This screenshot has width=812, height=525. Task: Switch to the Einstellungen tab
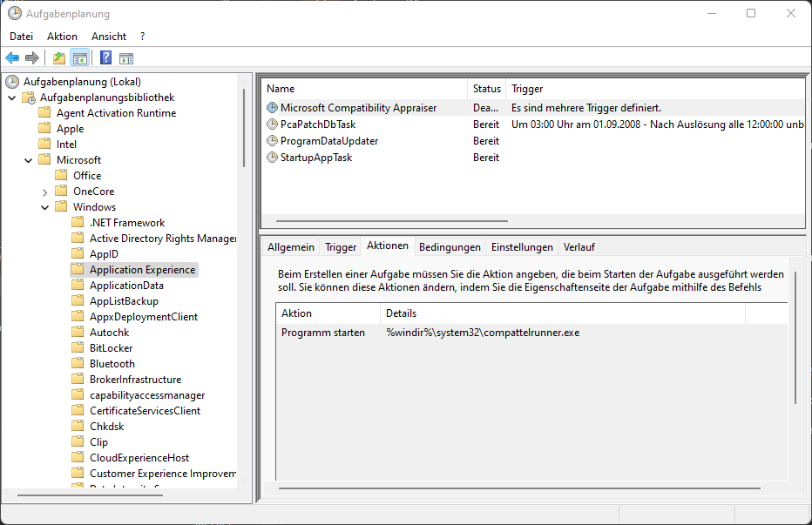522,247
